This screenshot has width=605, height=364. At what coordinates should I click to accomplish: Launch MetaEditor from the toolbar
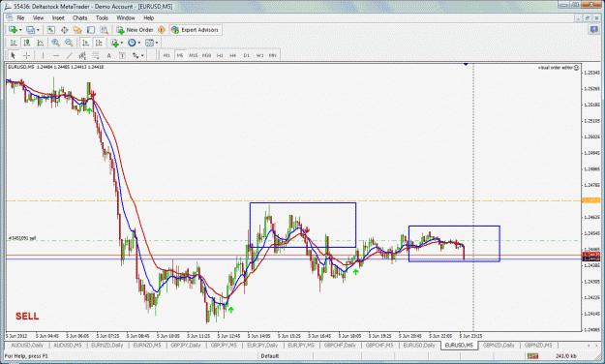[162, 30]
